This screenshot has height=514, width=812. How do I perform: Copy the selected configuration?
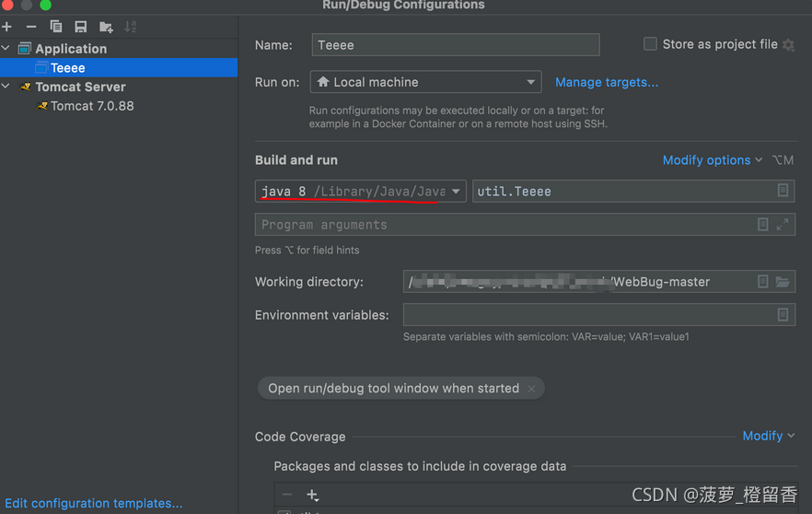pos(56,27)
